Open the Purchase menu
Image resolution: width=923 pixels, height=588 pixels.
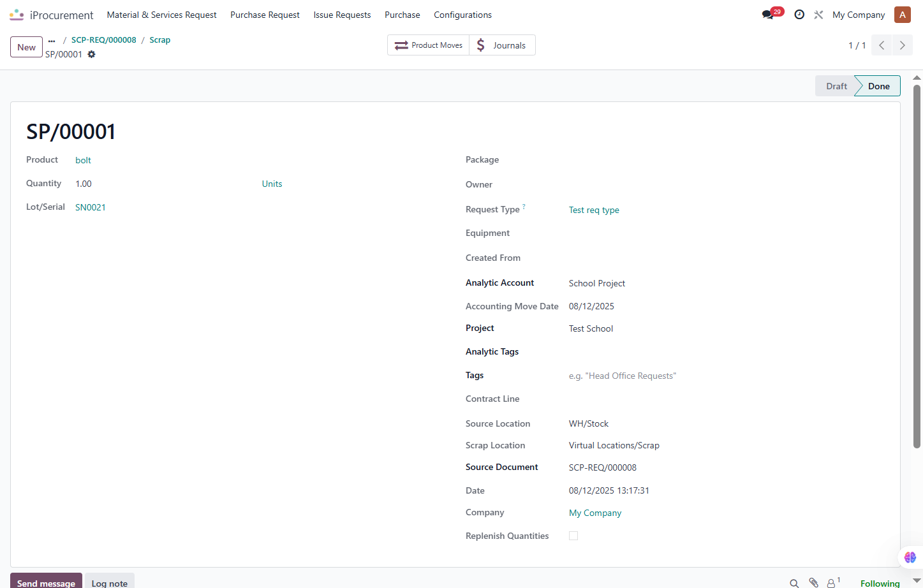(x=402, y=15)
